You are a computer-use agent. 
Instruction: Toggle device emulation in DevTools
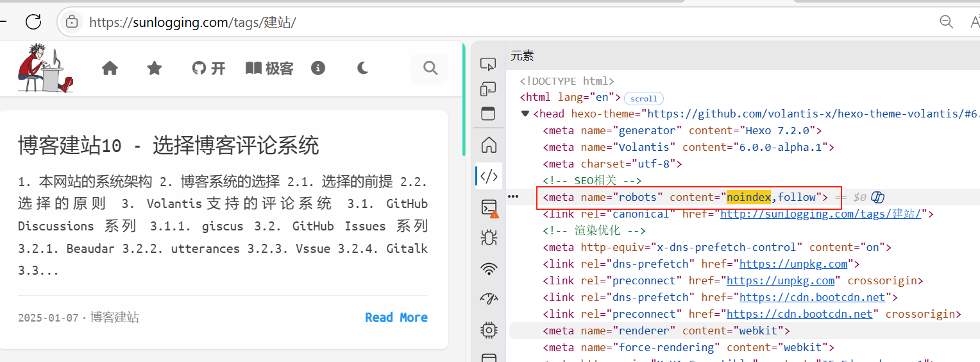pyautogui.click(x=489, y=89)
